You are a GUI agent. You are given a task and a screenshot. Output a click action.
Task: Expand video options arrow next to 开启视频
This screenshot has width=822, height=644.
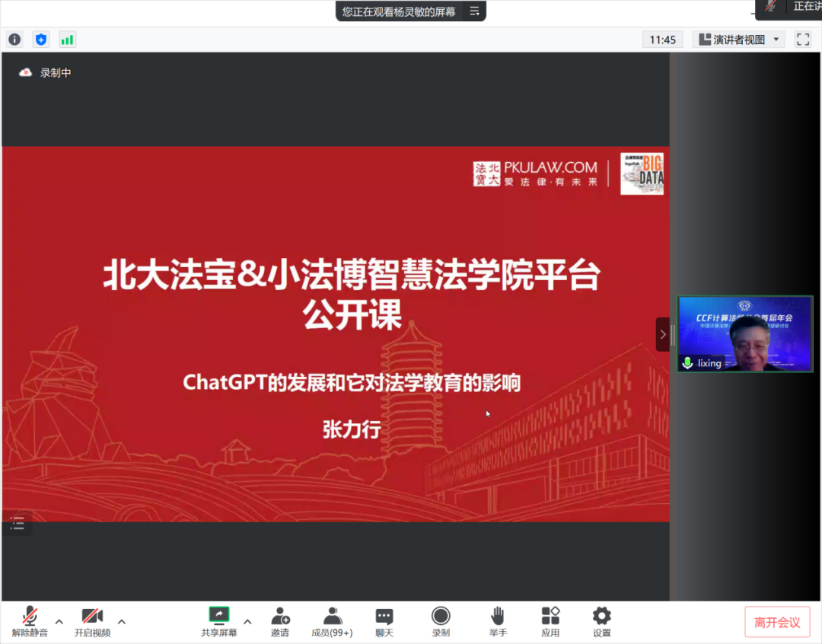tap(122, 621)
